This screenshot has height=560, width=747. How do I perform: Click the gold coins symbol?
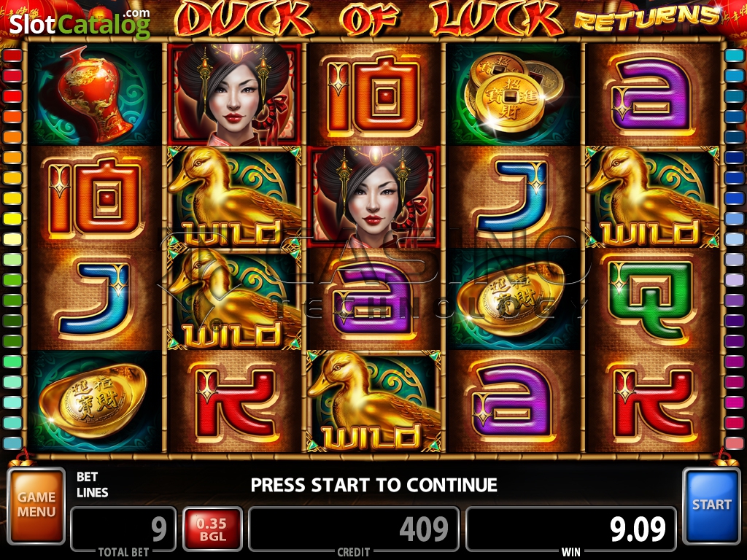pos(514,94)
